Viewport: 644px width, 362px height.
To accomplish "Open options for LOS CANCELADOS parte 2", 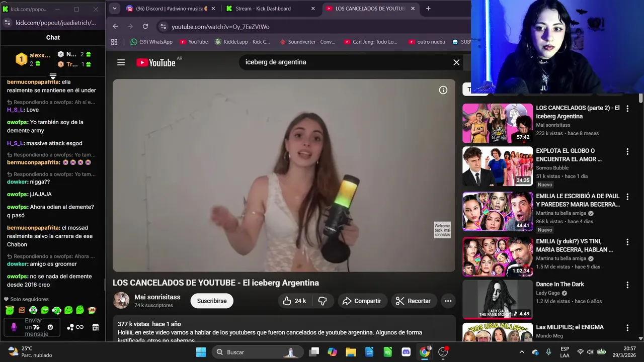I will click(x=627, y=108).
